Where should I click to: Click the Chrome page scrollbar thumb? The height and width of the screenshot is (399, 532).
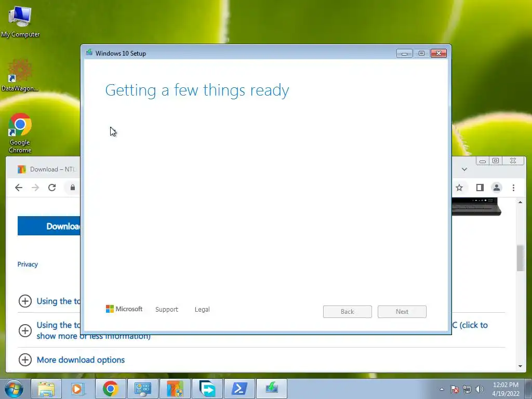520,258
